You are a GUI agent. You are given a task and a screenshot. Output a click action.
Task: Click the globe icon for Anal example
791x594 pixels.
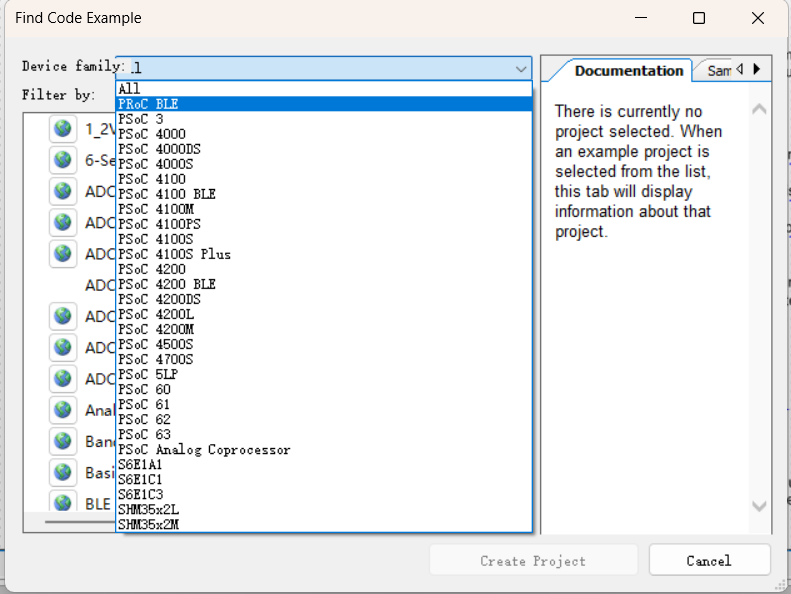pos(63,410)
